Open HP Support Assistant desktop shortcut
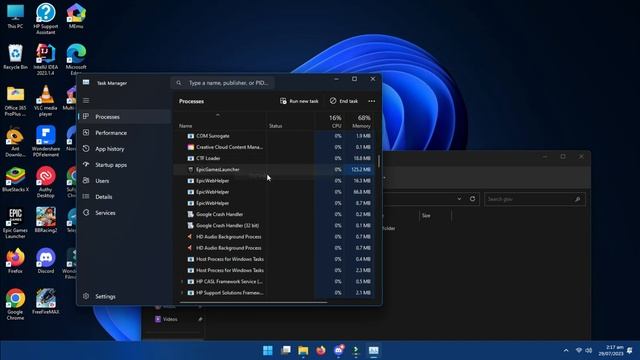 point(46,19)
